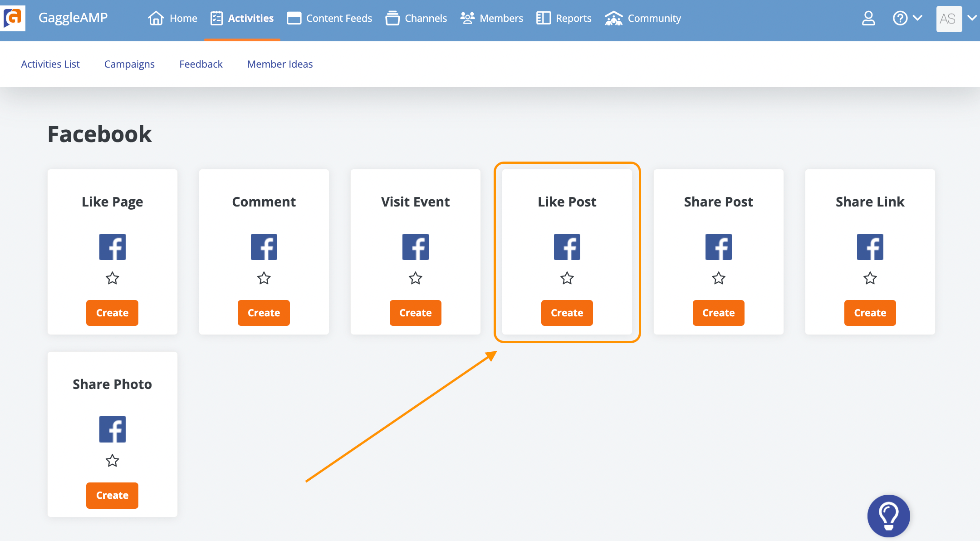Image resolution: width=980 pixels, height=541 pixels.
Task: Favorite the Like Post activity star
Action: 567,278
